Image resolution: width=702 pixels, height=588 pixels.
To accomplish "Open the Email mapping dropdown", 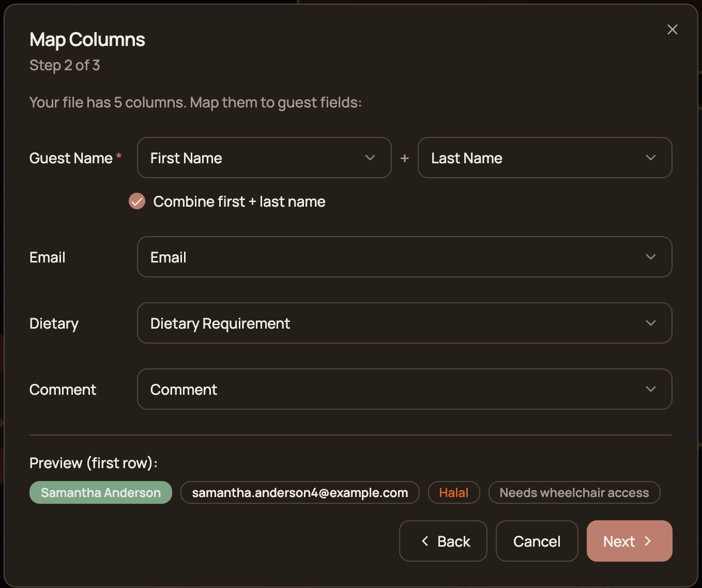I will click(405, 257).
